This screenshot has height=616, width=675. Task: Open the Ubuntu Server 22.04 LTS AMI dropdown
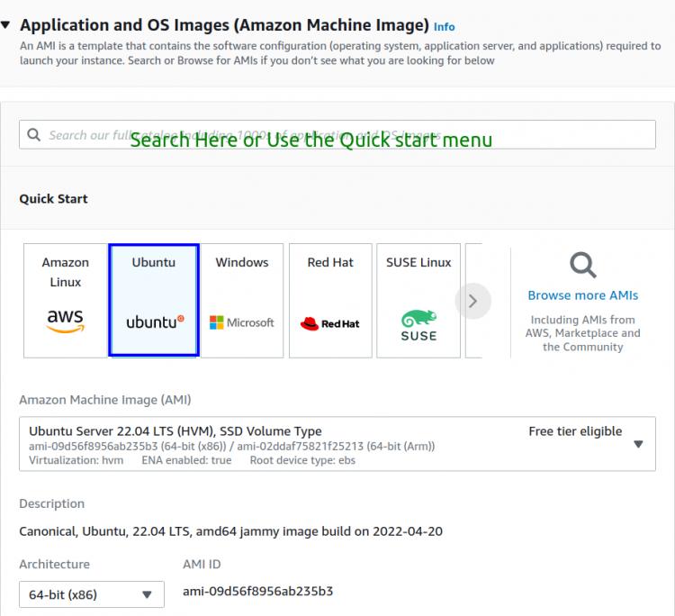coord(638,444)
